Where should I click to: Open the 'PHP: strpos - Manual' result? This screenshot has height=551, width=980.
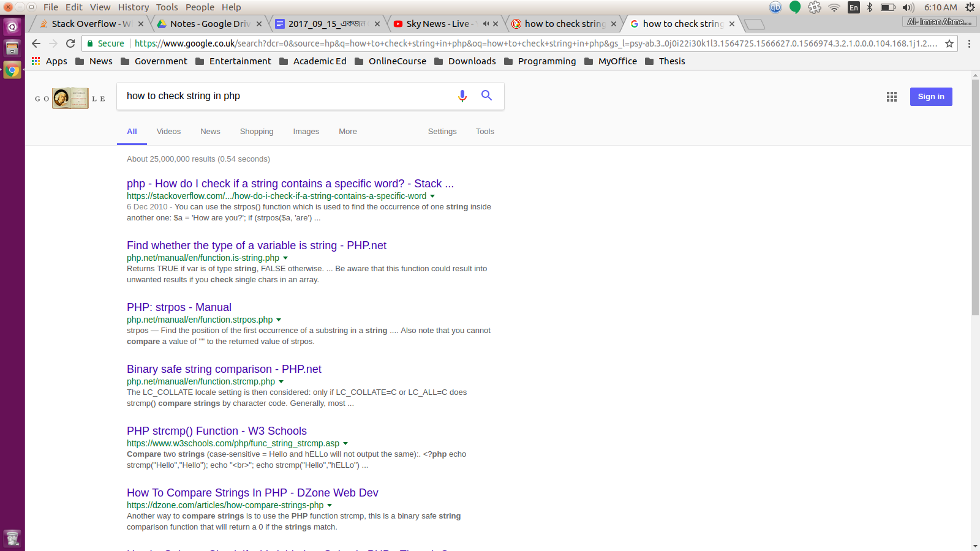179,307
